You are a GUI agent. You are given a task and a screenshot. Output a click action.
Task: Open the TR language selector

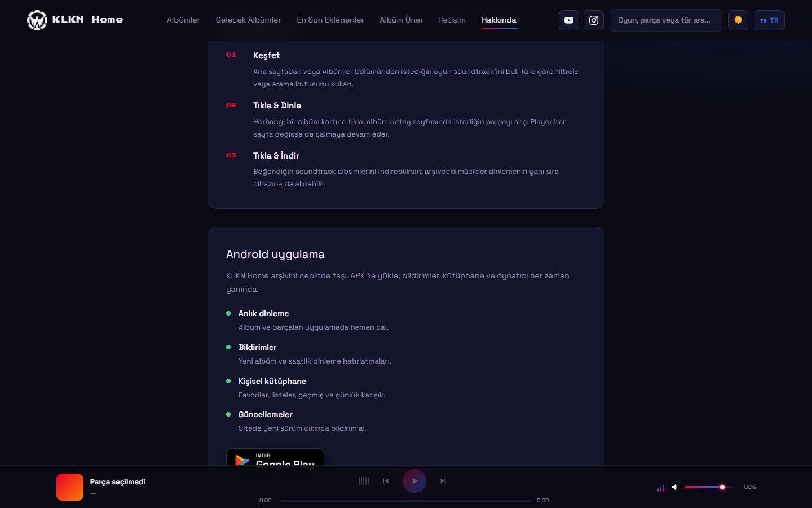coord(769,20)
